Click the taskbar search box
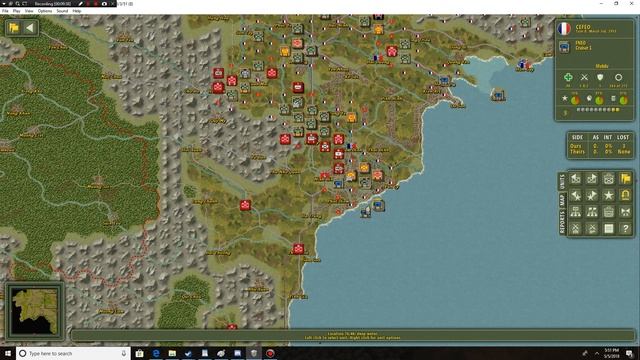Viewport: 640px width, 360px height. (73, 353)
